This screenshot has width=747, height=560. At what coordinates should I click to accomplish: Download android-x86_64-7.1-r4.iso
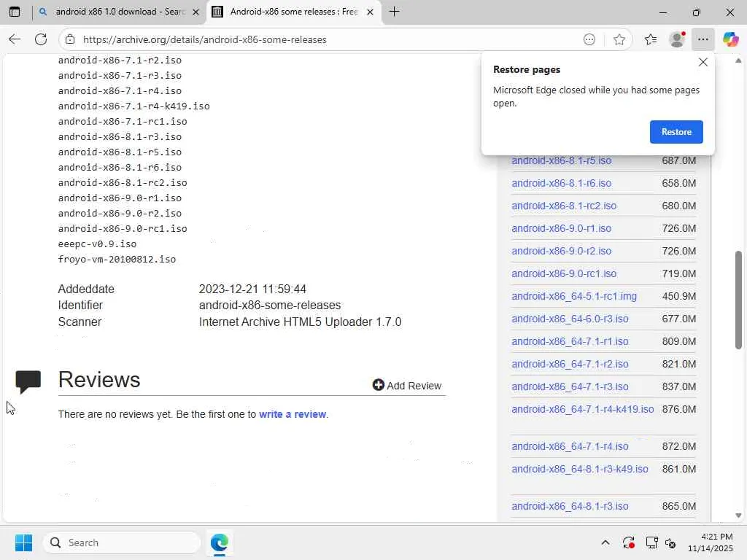click(x=570, y=447)
